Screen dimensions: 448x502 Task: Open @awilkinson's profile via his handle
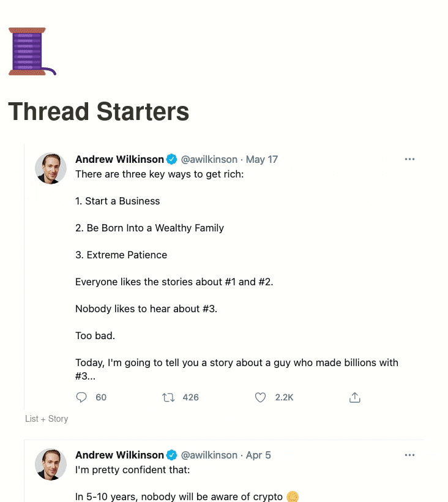pos(208,159)
